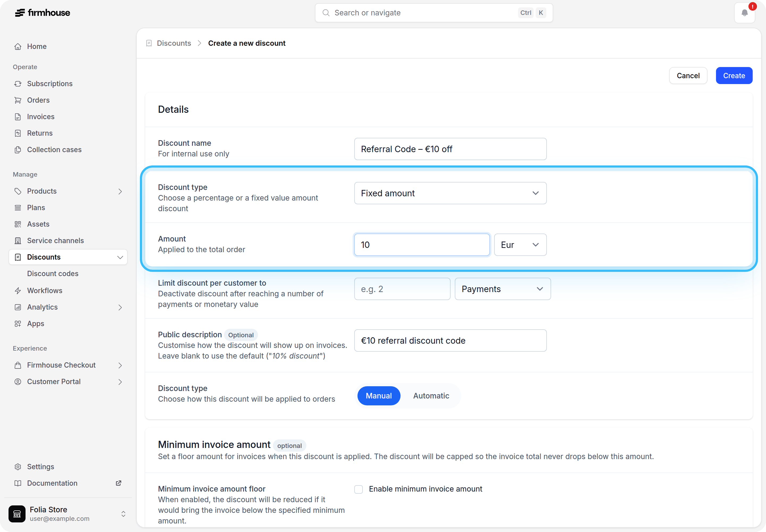The image size is (766, 532).
Task: Click the Documentation book icon
Action: (x=18, y=483)
